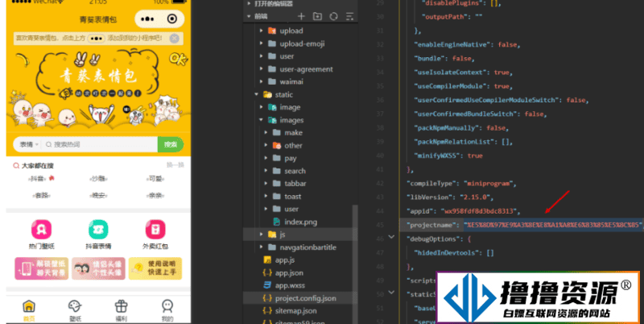Select the 晚安 hot search keyword

click(x=98, y=196)
